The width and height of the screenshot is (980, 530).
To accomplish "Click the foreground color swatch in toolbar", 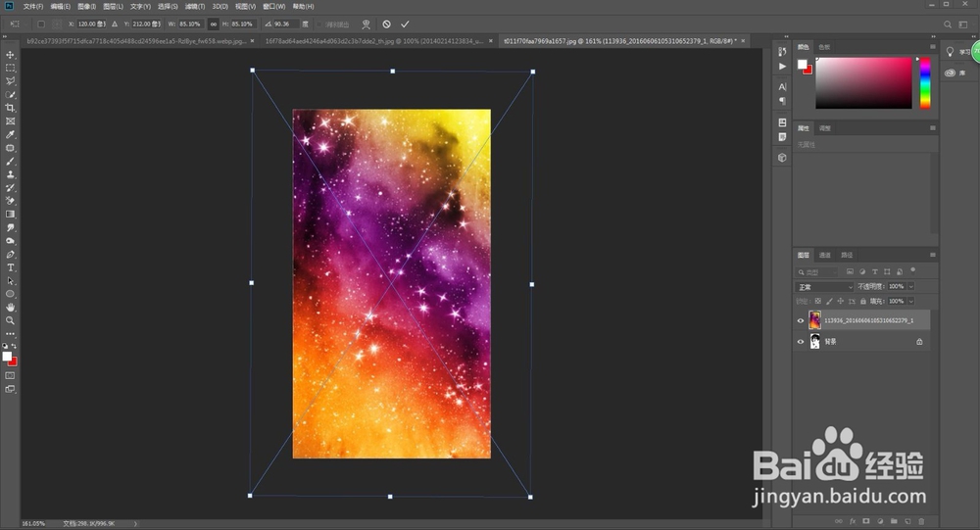I will (7, 357).
